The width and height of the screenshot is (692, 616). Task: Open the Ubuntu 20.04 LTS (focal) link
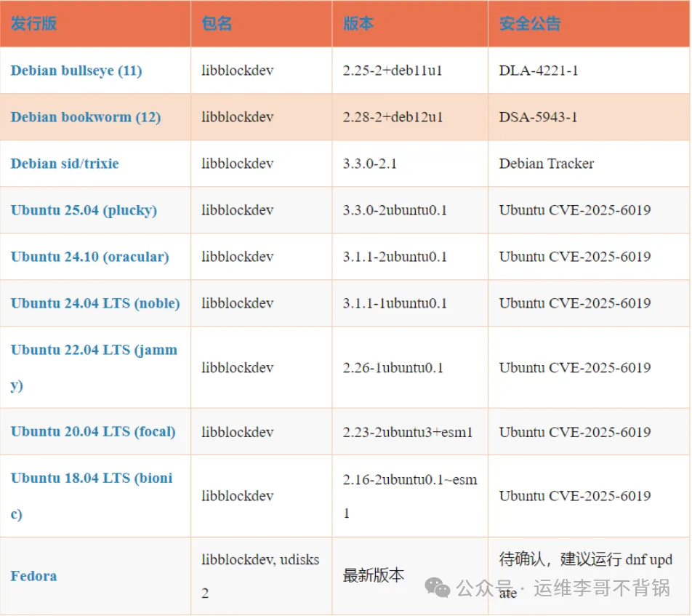point(93,431)
